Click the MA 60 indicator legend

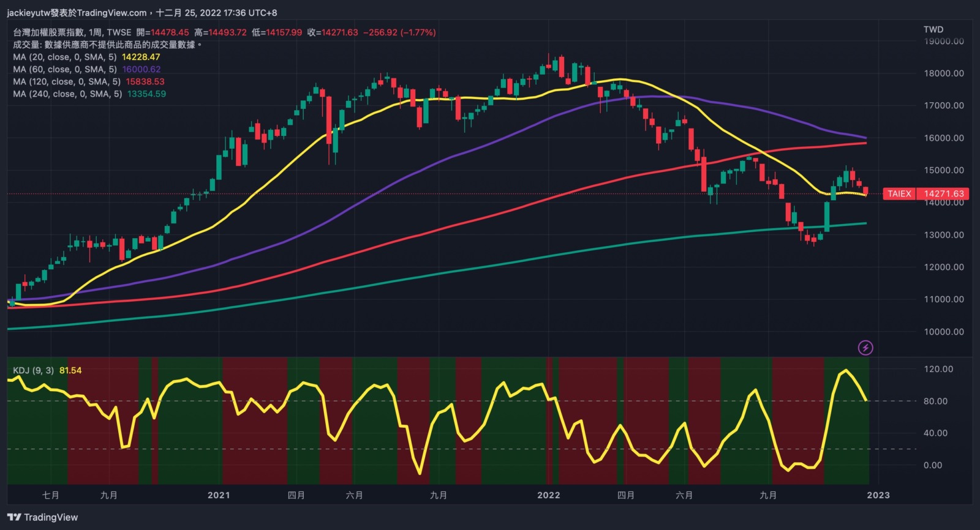point(64,69)
